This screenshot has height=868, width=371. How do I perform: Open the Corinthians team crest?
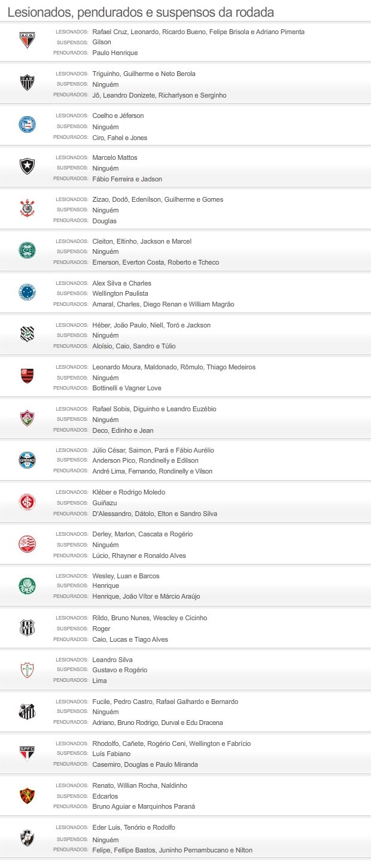pos(27,208)
